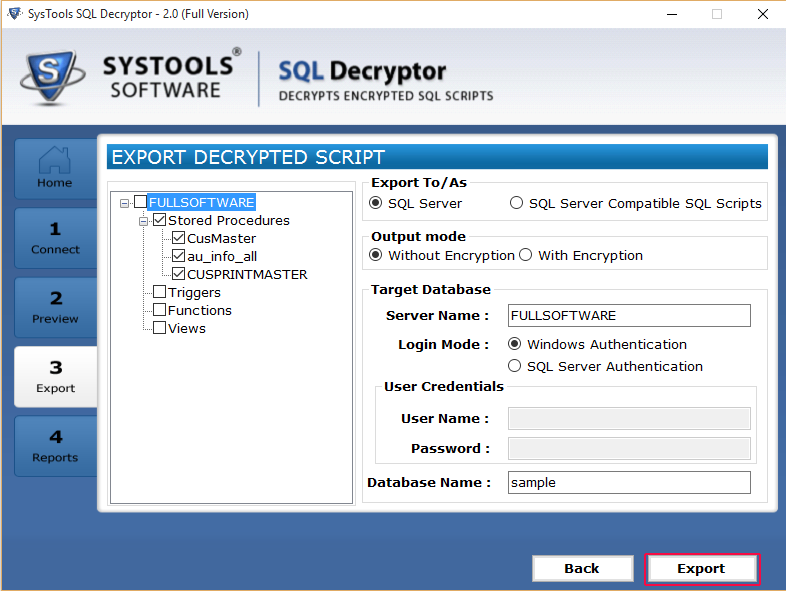Open step 1 Connect tab
The width and height of the screenshot is (786, 591).
[55, 238]
